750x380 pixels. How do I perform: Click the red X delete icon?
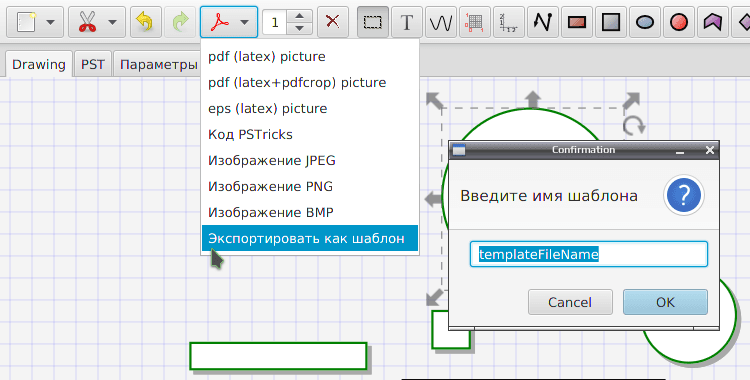tap(332, 22)
